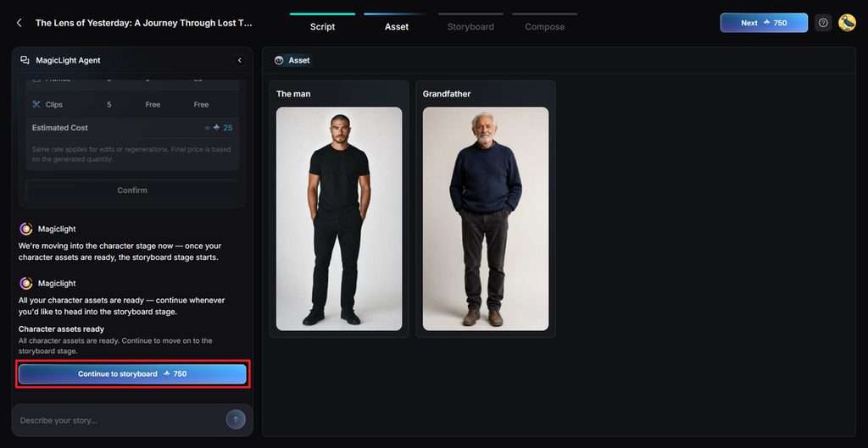868x448 pixels.
Task: Click 'The man' card title
Action: click(x=293, y=94)
